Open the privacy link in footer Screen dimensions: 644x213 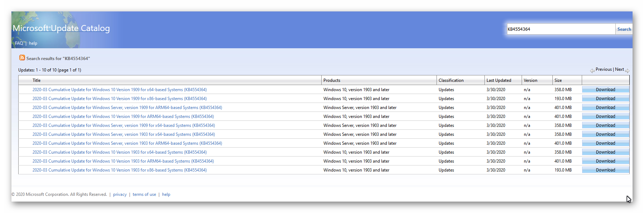(120, 194)
